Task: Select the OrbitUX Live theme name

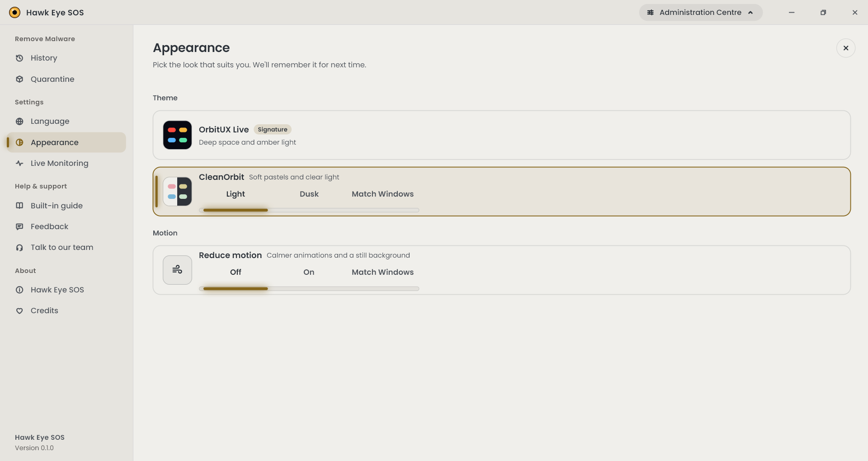Action: pos(224,129)
